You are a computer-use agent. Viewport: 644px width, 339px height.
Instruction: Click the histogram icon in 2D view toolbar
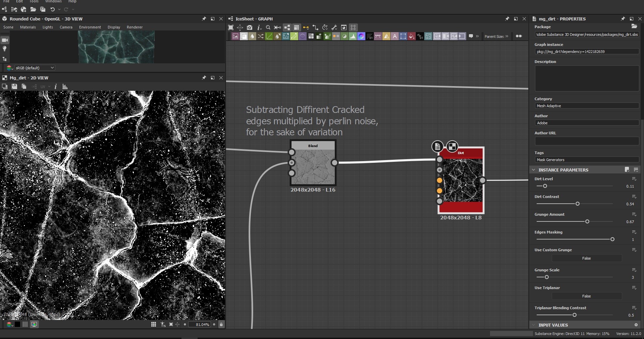point(65,87)
